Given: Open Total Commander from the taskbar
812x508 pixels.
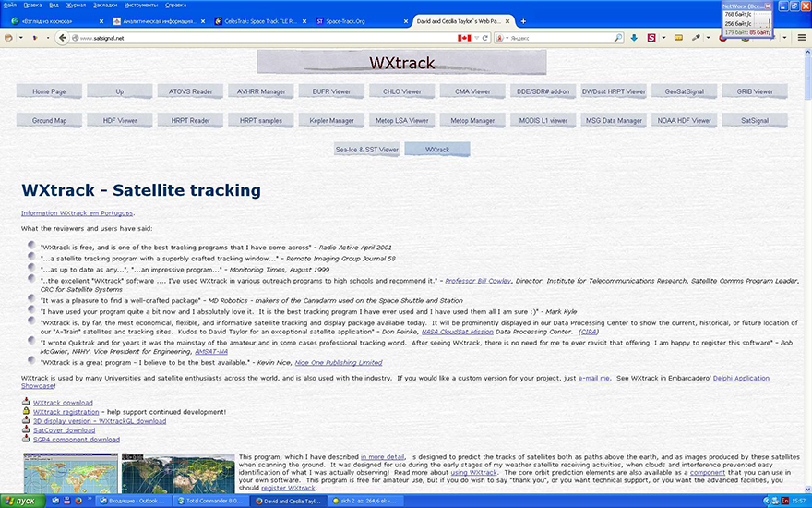Looking at the screenshot, I should 210,501.
